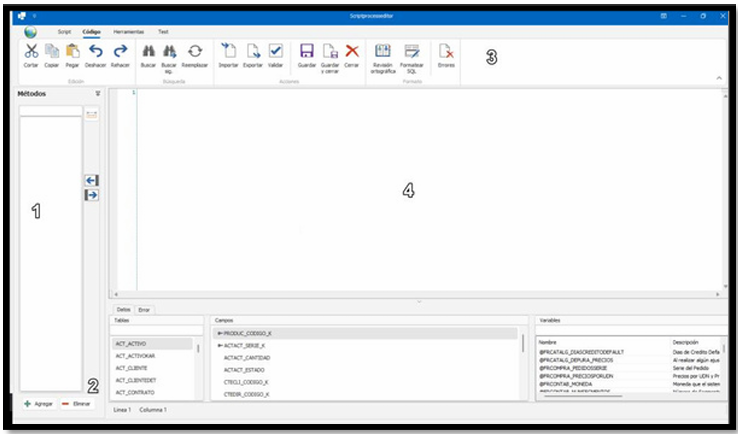Open the Script ribbon tab

tap(64, 32)
